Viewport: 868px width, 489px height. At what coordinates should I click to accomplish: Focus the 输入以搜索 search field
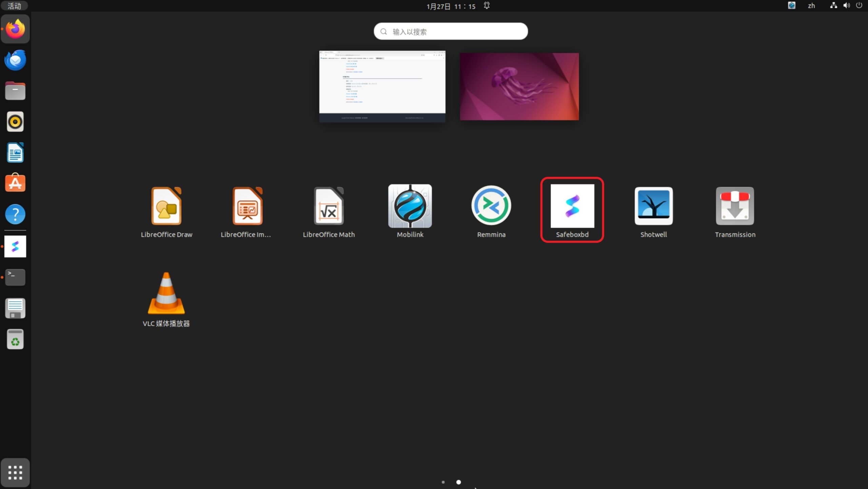[x=451, y=31]
